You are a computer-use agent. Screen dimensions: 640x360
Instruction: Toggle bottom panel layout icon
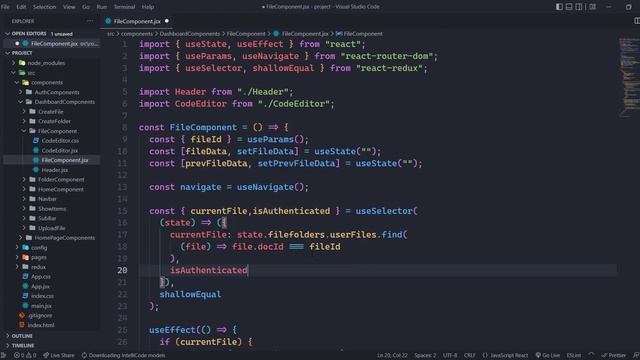[x=569, y=7]
